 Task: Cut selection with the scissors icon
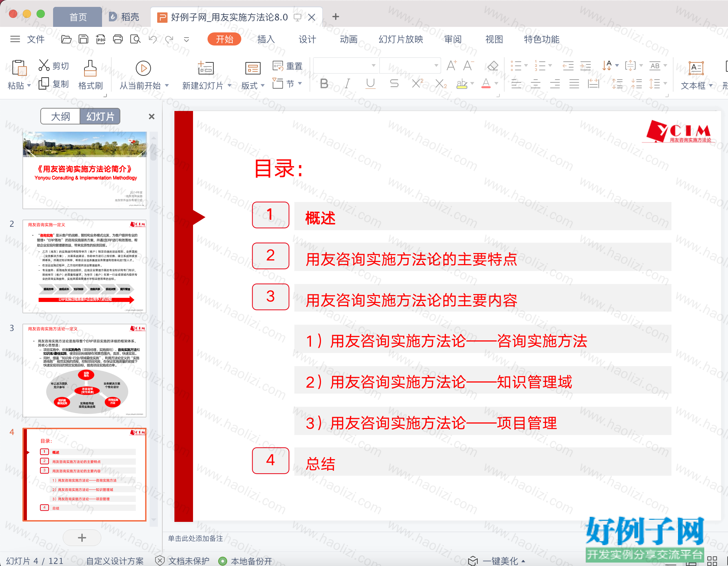44,65
